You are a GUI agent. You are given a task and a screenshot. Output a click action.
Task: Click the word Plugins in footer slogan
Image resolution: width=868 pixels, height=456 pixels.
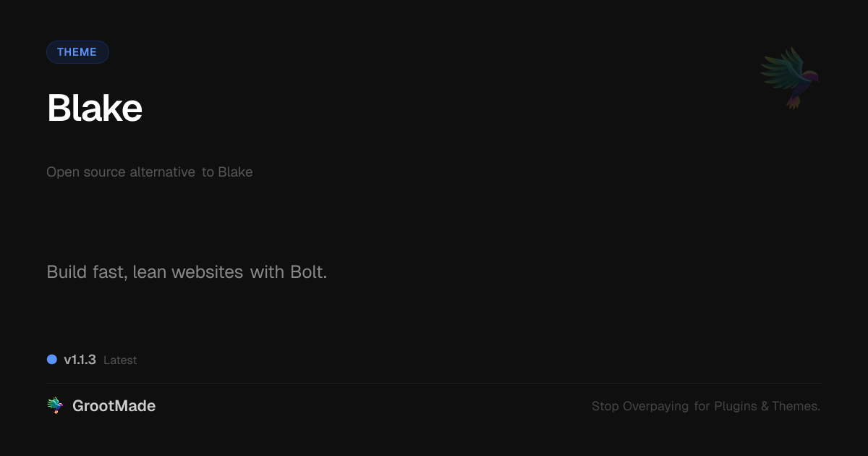pyautogui.click(x=736, y=407)
